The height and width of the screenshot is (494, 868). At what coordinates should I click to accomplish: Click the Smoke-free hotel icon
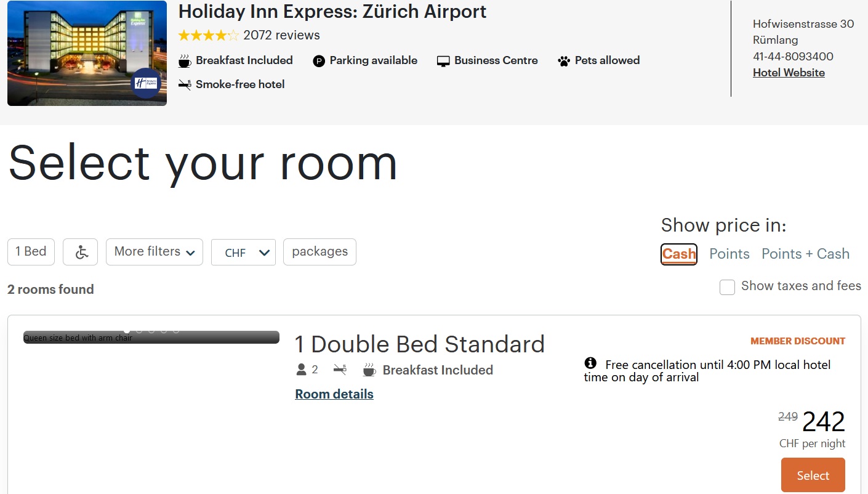pos(185,85)
